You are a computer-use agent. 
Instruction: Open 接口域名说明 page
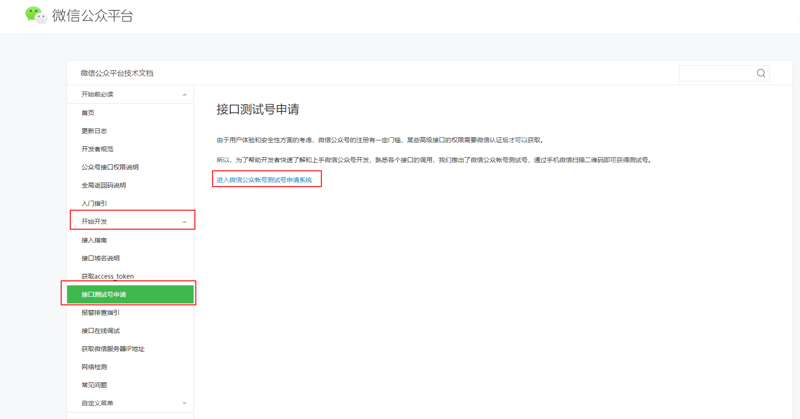[x=101, y=258]
